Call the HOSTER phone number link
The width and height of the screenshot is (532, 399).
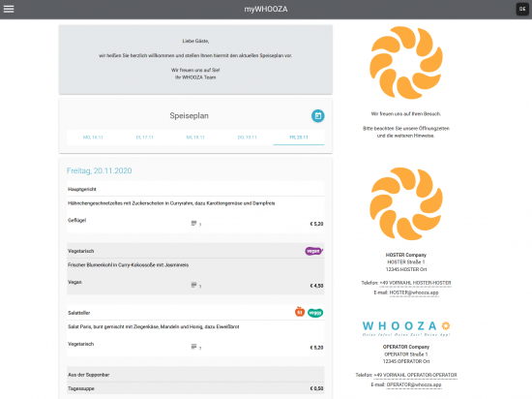pos(415,283)
